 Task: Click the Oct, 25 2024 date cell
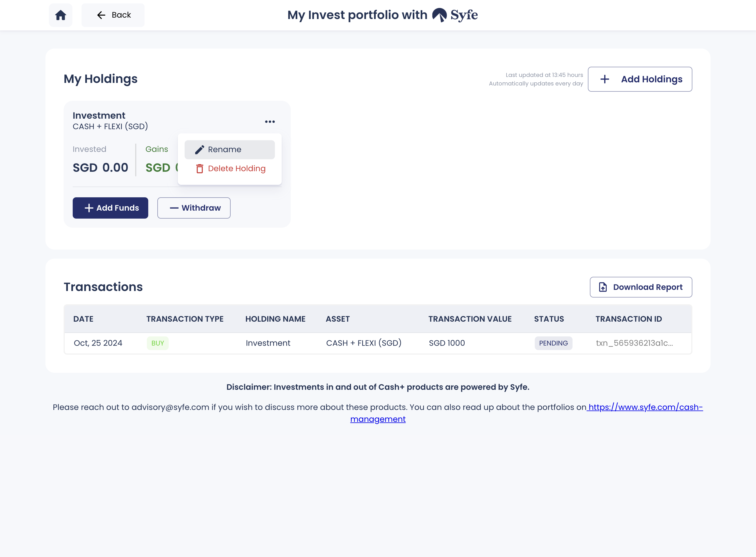coord(98,343)
